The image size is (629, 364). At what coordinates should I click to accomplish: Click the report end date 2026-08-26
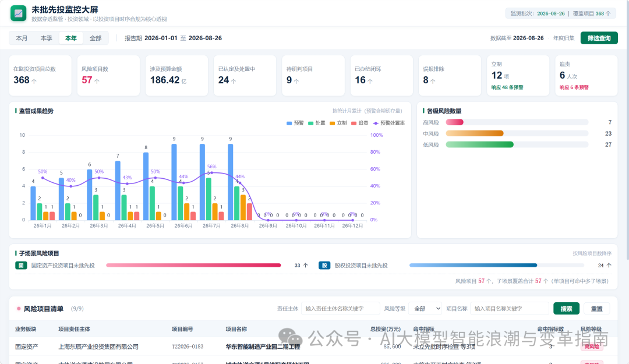pos(205,38)
